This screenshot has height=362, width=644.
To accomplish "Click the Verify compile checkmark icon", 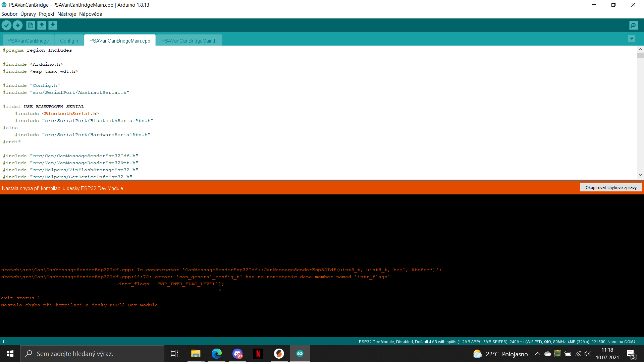I will click(6, 25).
